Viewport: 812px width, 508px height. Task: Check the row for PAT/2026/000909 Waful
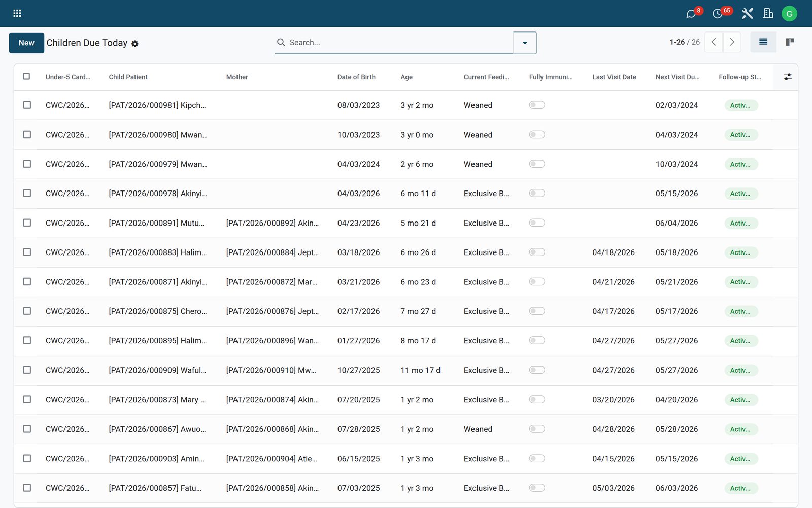(x=27, y=370)
